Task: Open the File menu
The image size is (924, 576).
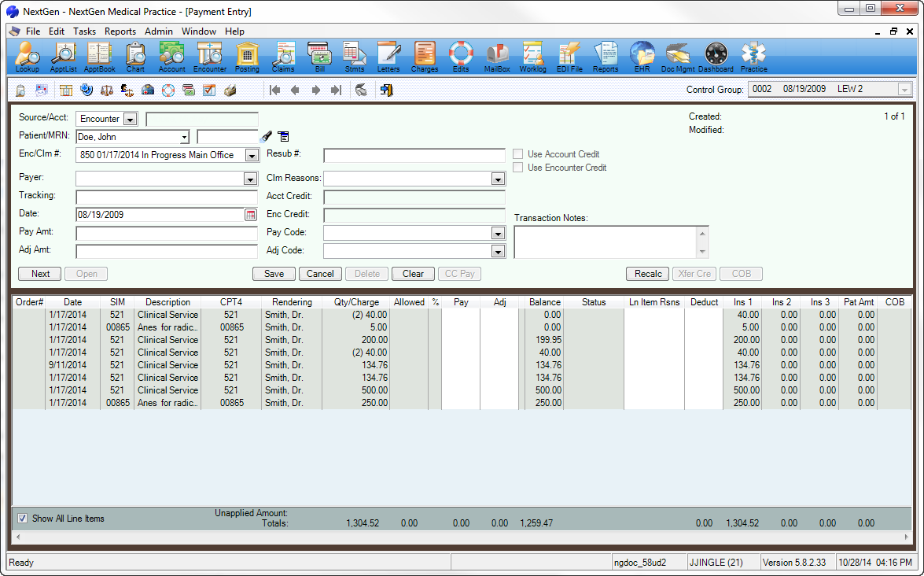Action: point(33,31)
